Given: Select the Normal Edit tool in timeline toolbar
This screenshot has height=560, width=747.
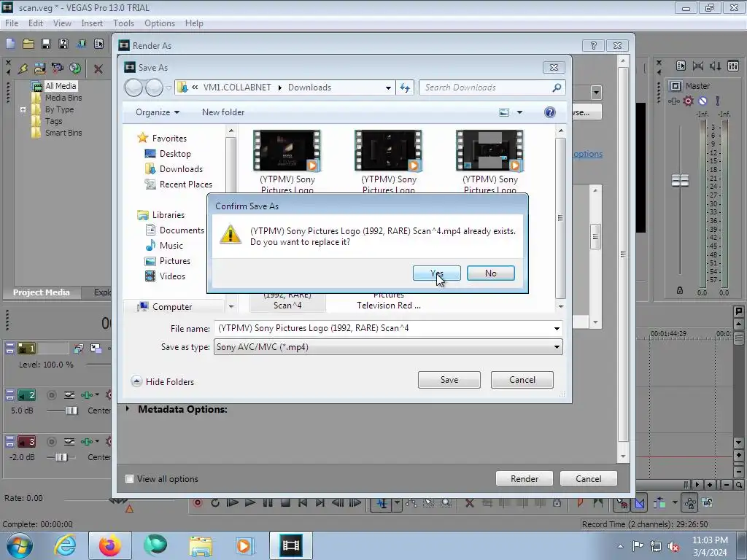Looking at the screenshot, I should [x=382, y=503].
